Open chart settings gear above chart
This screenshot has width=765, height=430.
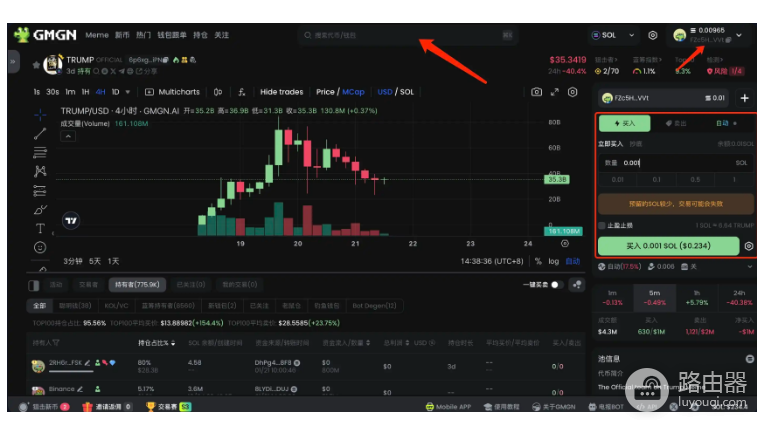[x=573, y=92]
